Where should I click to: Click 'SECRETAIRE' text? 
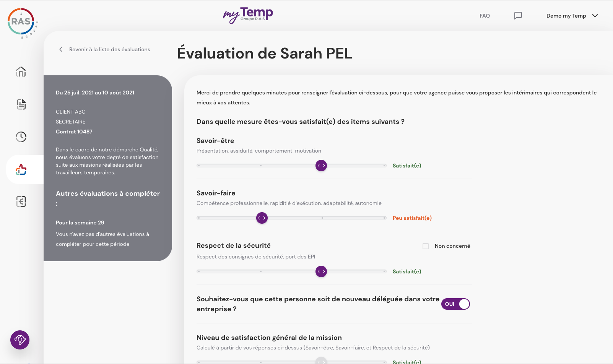coord(71,122)
